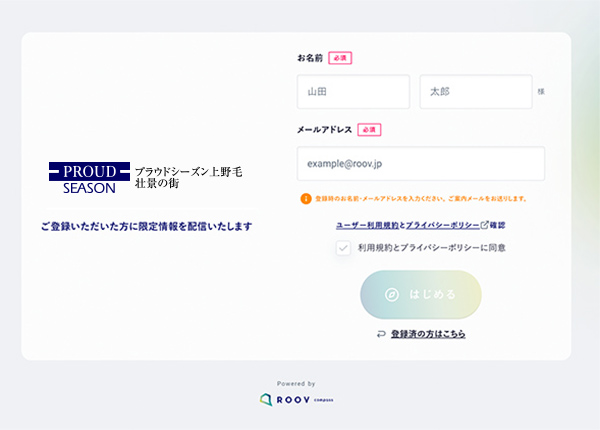
Task: Click the Powered by text
Action: tap(296, 384)
